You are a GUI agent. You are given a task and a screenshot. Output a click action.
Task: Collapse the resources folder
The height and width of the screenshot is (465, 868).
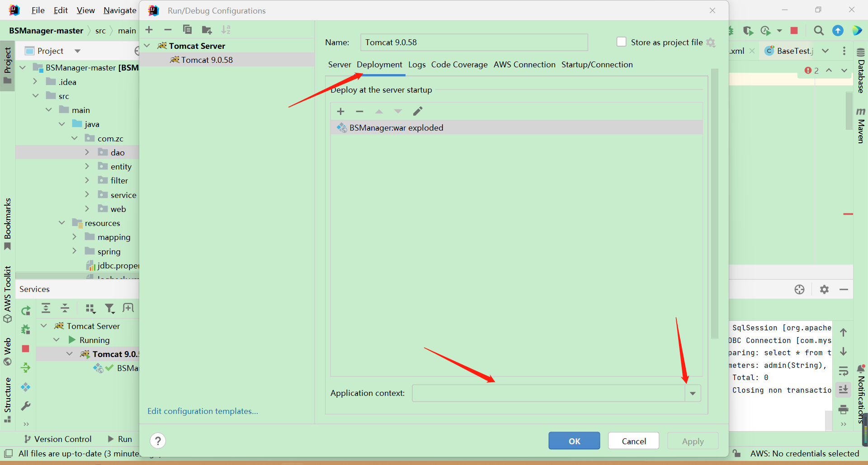(61, 223)
